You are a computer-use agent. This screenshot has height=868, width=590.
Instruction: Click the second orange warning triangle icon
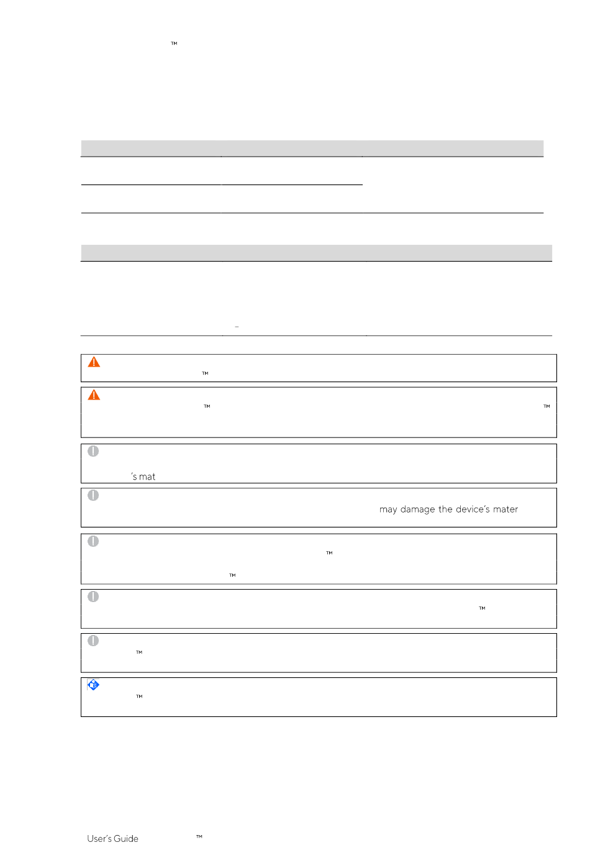coord(94,395)
